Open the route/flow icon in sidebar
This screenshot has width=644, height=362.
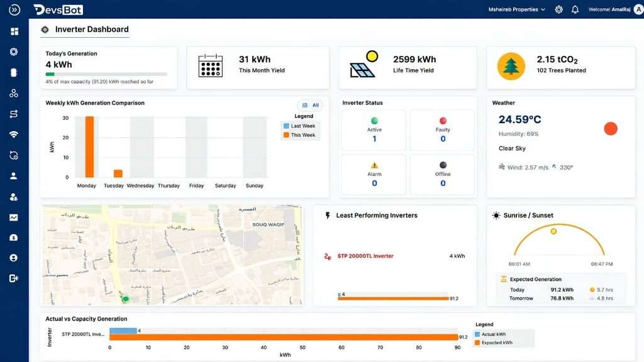click(14, 114)
